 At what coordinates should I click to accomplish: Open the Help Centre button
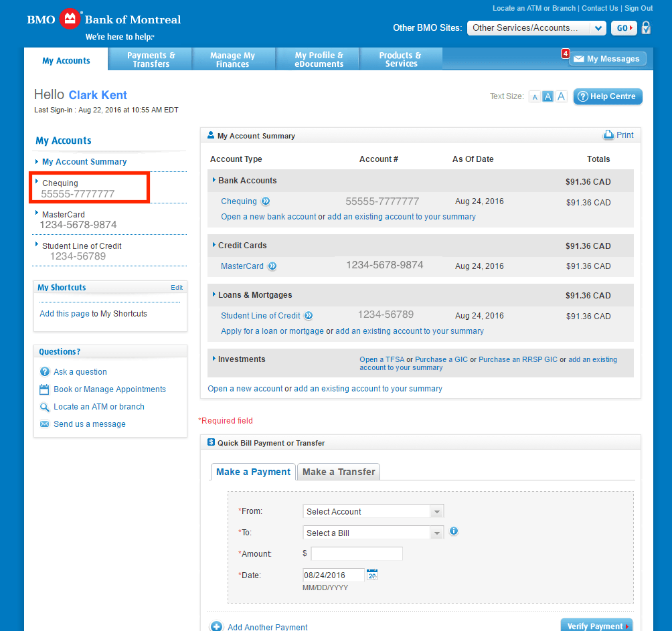[x=608, y=96]
